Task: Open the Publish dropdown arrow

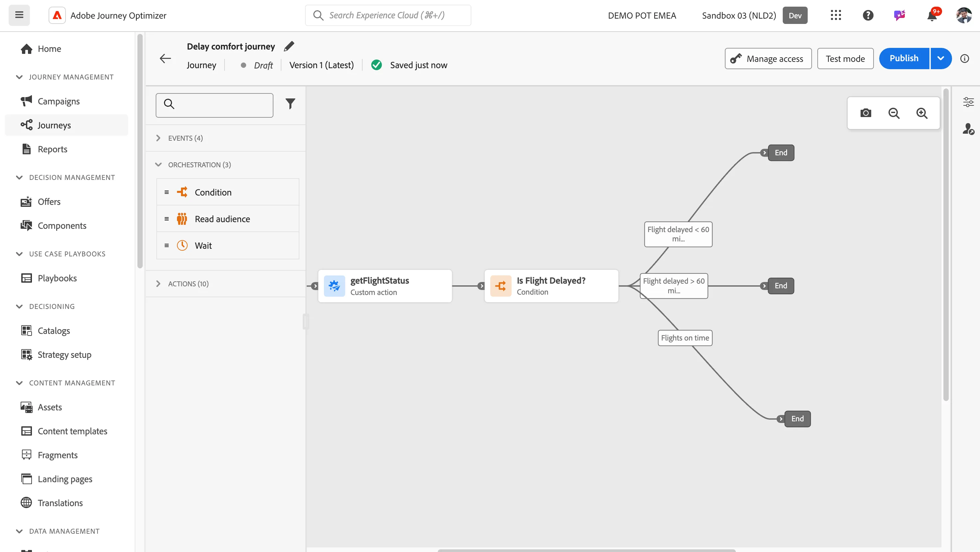Action: 940,58
